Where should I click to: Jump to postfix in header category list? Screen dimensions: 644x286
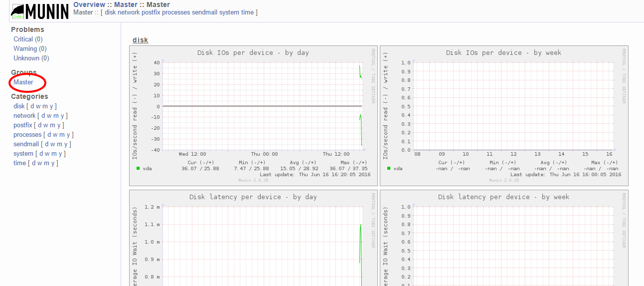pos(151,12)
